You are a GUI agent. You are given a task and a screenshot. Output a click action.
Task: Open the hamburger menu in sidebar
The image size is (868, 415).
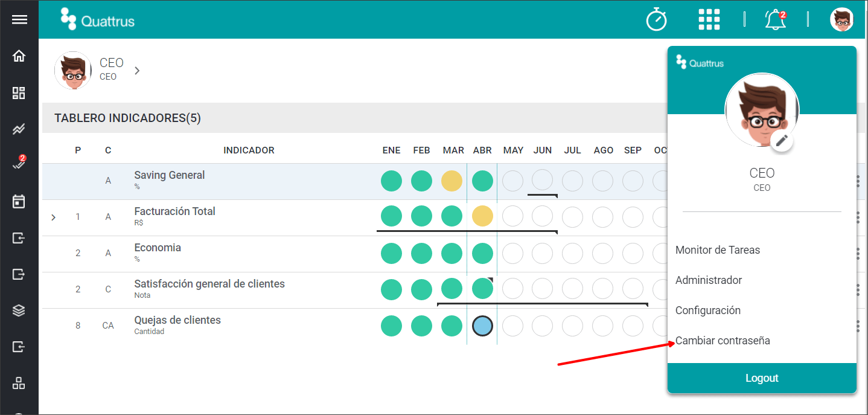(19, 20)
